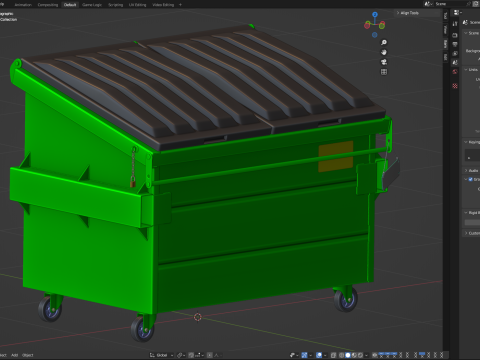Toggle show overlays button
Viewport: 480px width, 360px height.
319,355
